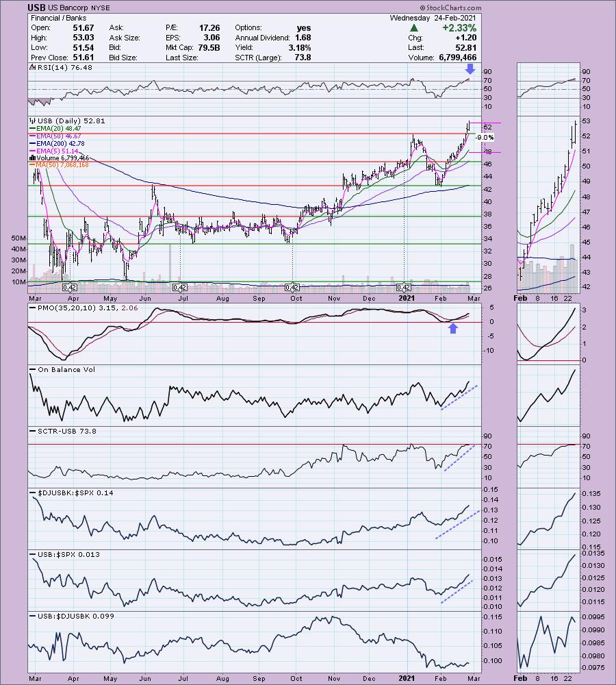Click the zoomed PMO thumbnail panel
The height and width of the screenshot is (685, 616).
tap(548, 334)
